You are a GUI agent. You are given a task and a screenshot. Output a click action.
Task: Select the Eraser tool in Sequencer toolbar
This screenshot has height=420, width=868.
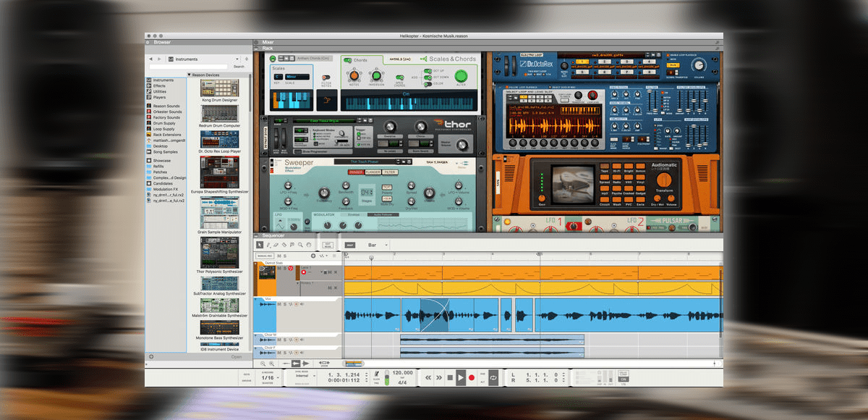(x=276, y=245)
